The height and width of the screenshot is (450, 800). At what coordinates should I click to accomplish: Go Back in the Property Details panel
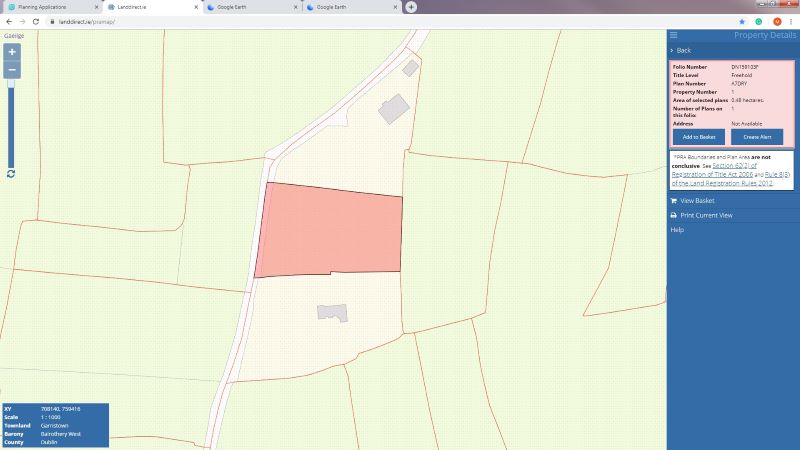click(x=683, y=51)
